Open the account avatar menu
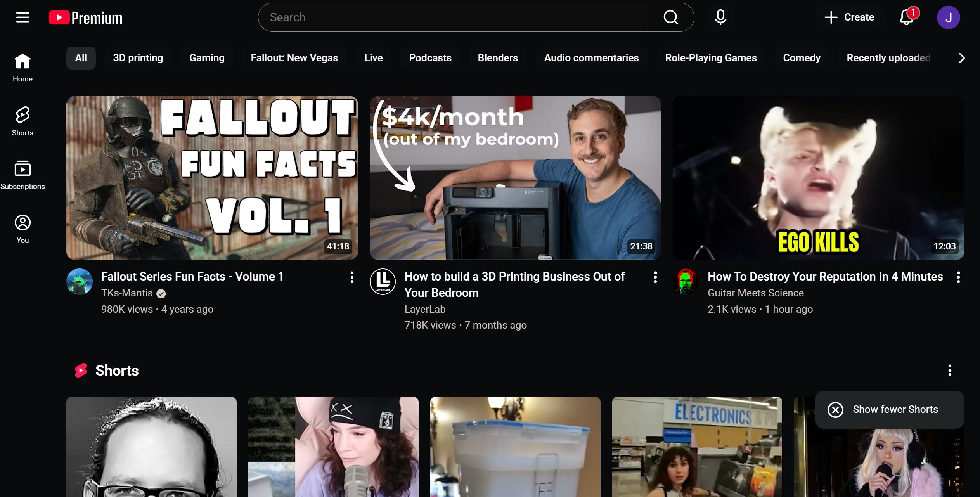This screenshot has height=497, width=980. pos(948,17)
